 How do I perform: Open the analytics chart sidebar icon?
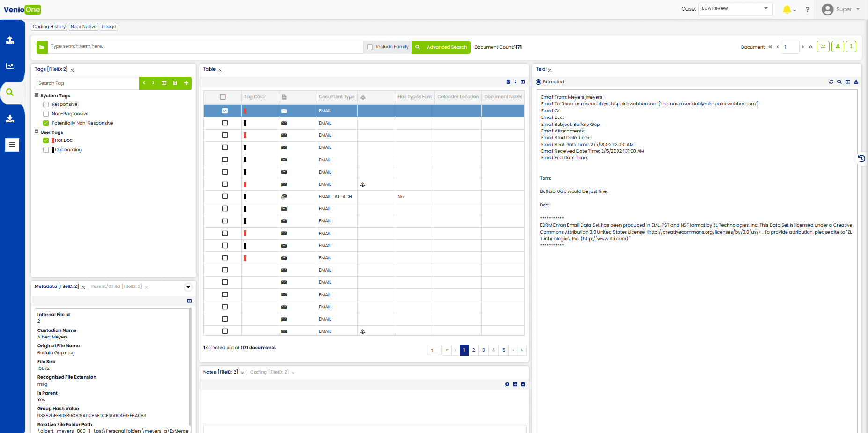pos(10,66)
